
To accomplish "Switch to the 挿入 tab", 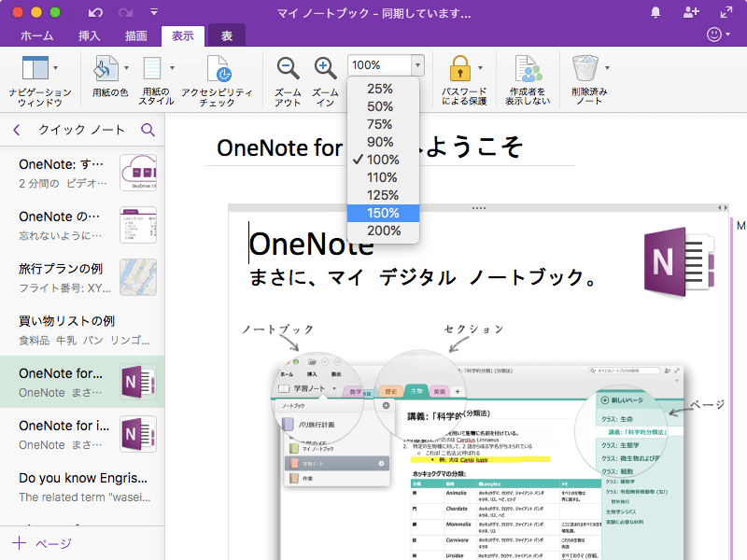I will coord(89,35).
